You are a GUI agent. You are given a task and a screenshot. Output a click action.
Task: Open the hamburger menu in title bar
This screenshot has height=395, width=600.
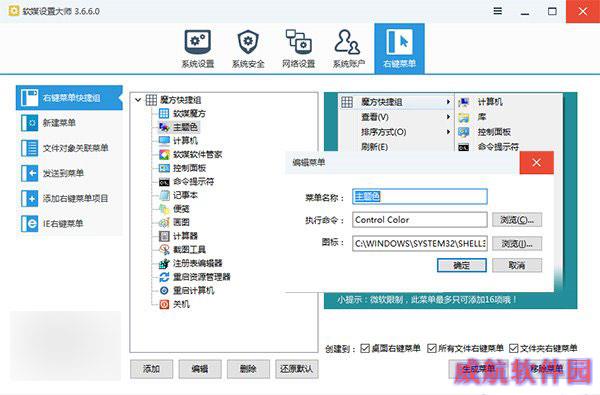coord(497,11)
